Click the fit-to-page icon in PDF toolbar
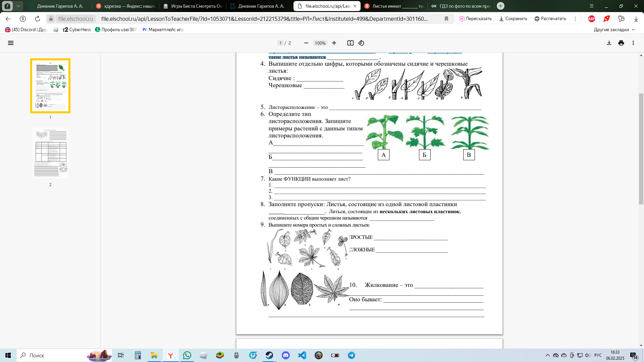This screenshot has height=362, width=644. pyautogui.click(x=351, y=43)
